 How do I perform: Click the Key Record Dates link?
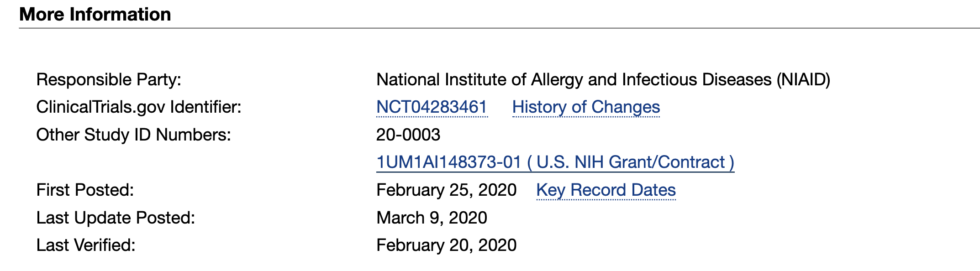click(x=606, y=190)
